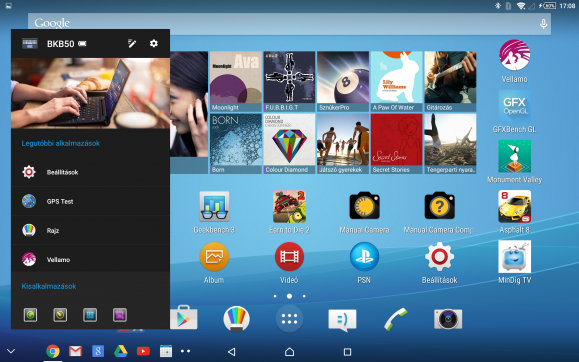Tap the Kisalkalmazások heading
Screen dimensions: 579x362
point(49,286)
